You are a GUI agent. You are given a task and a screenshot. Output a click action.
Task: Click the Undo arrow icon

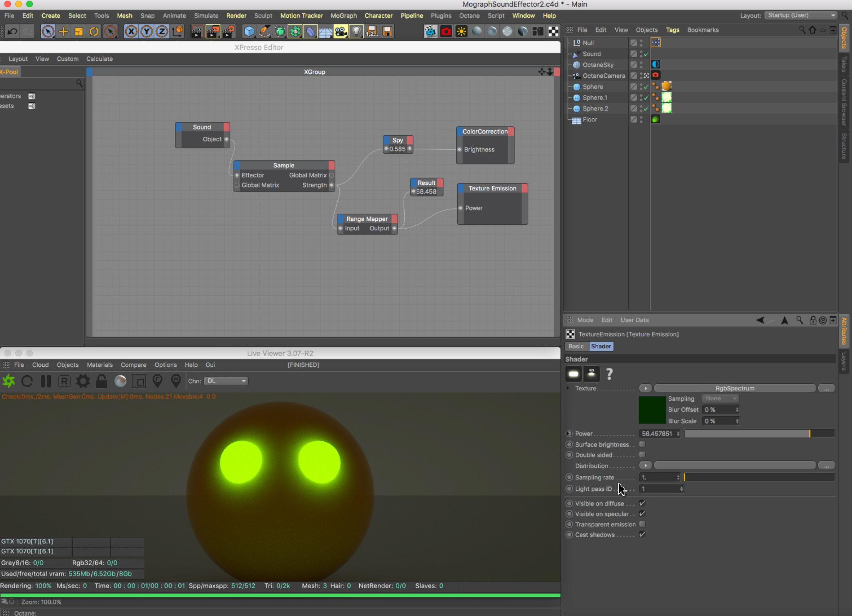coord(12,31)
